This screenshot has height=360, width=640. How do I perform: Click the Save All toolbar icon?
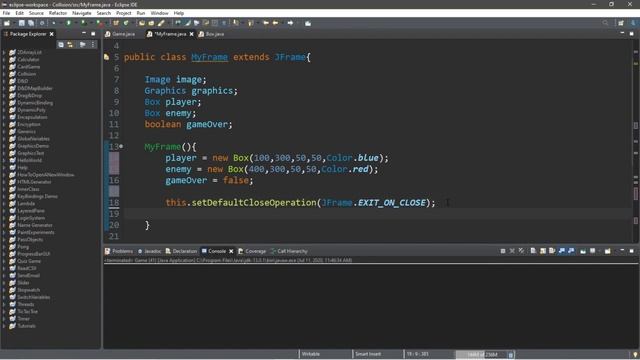coord(31,23)
